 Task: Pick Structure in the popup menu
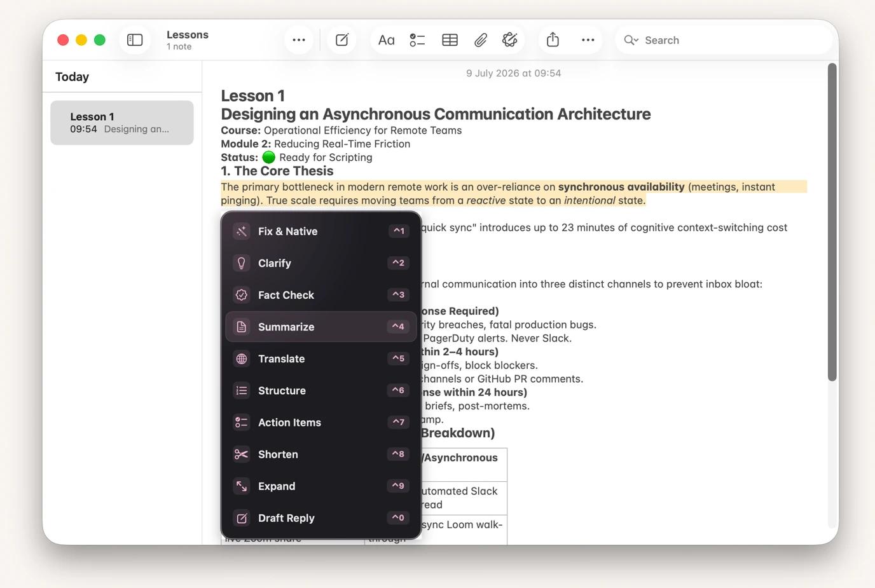tap(321, 390)
